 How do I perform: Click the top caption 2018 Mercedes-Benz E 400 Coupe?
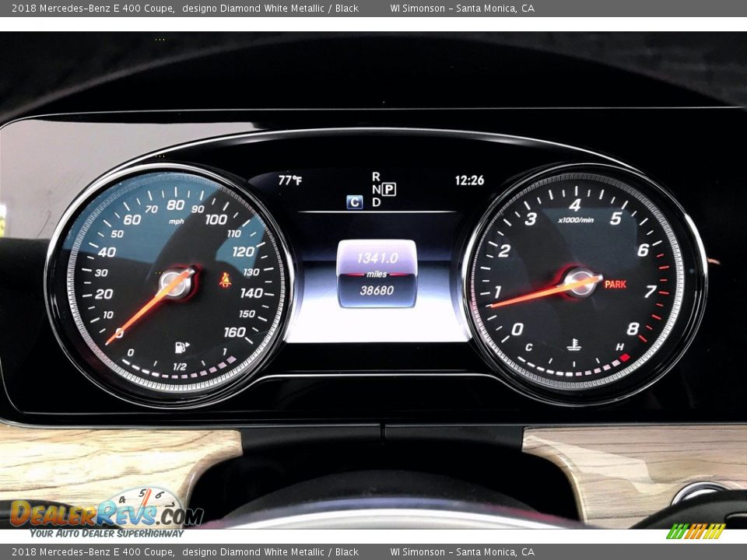tap(93, 8)
